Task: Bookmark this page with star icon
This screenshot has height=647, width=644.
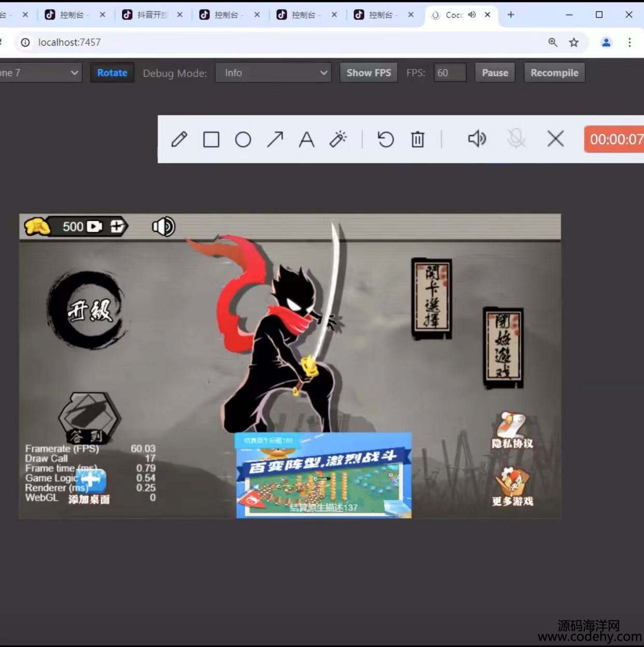Action: point(573,43)
